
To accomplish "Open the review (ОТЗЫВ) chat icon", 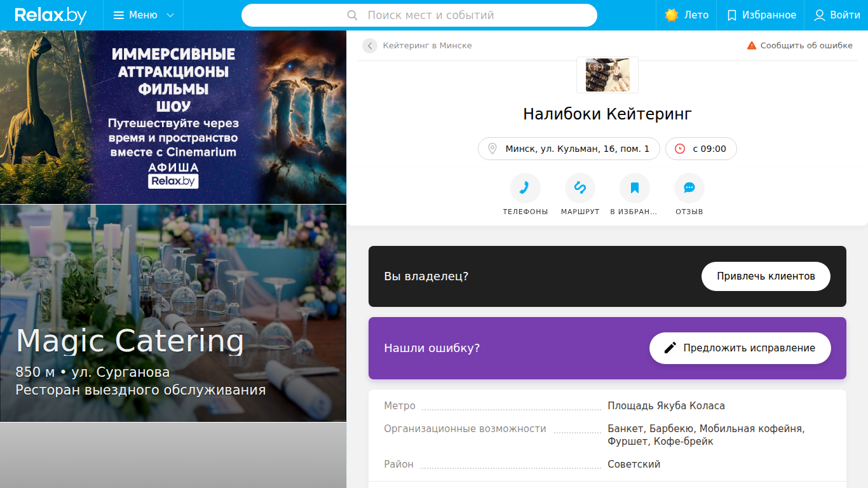I will 689,188.
